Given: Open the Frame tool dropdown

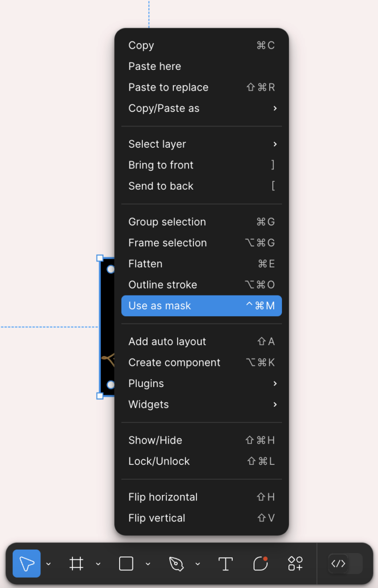Looking at the screenshot, I should [x=98, y=563].
